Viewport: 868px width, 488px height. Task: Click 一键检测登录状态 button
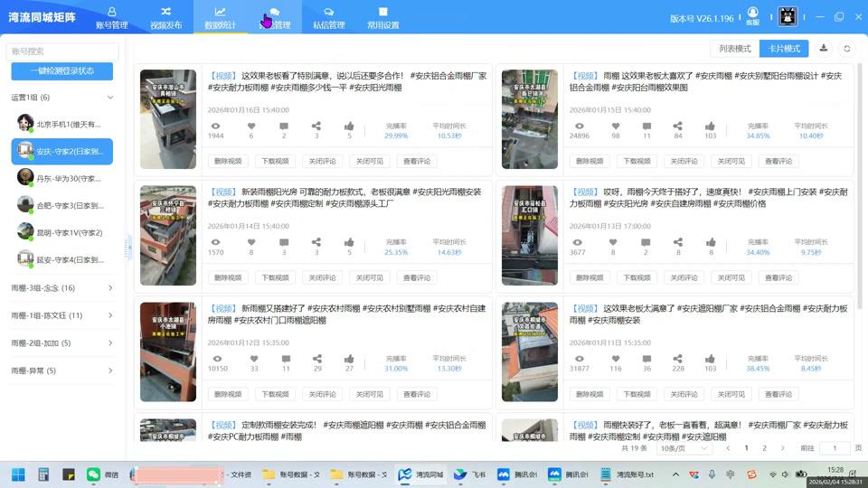[x=62, y=70]
